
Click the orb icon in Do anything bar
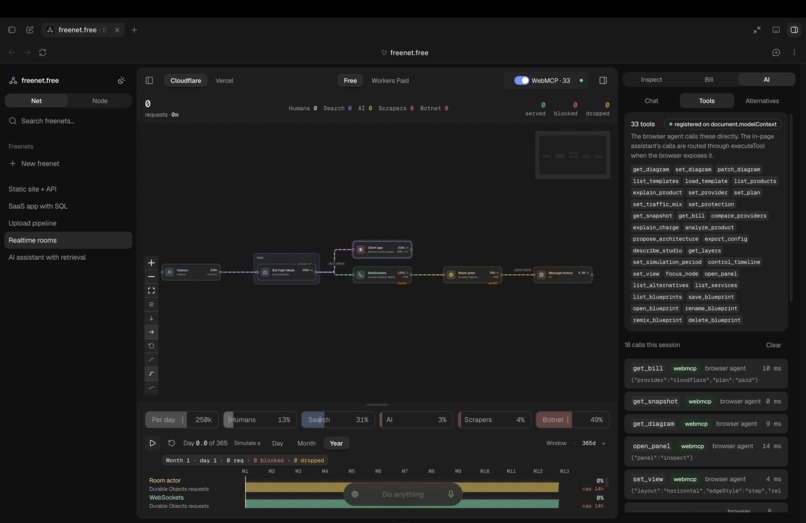click(355, 494)
